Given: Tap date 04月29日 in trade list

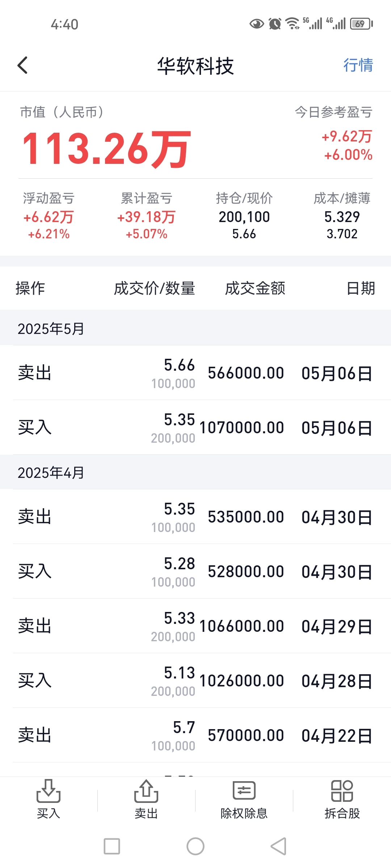Looking at the screenshot, I should click(x=337, y=626).
